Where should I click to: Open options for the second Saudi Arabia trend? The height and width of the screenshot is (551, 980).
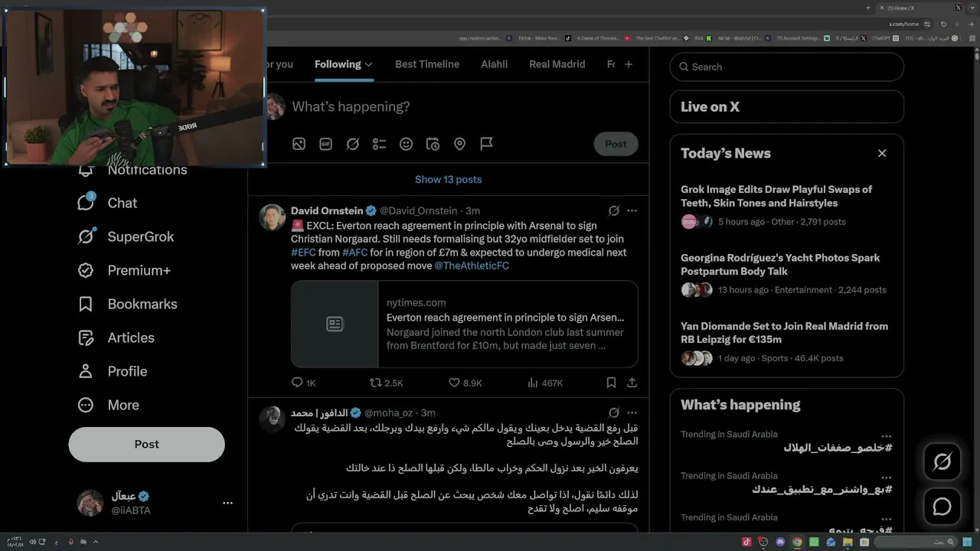[x=886, y=477]
